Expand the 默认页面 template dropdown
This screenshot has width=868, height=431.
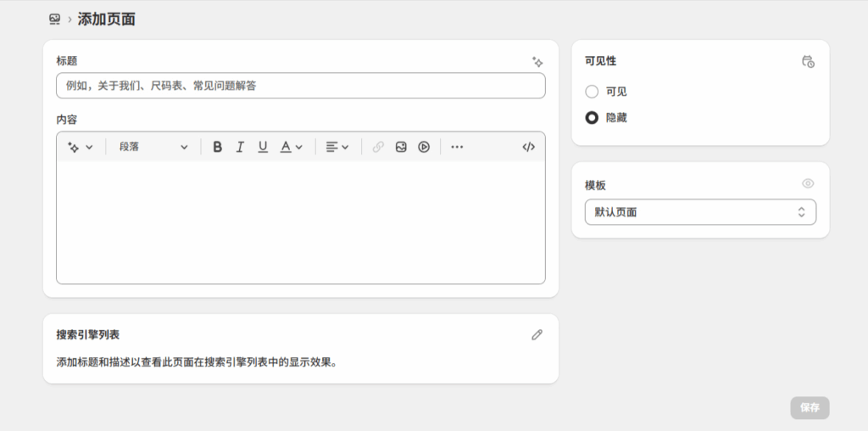(x=700, y=212)
